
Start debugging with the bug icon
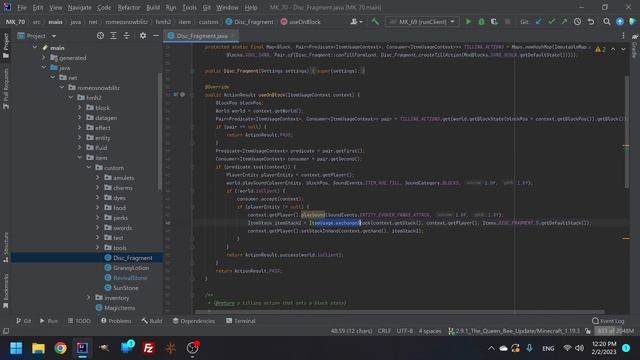(481, 22)
